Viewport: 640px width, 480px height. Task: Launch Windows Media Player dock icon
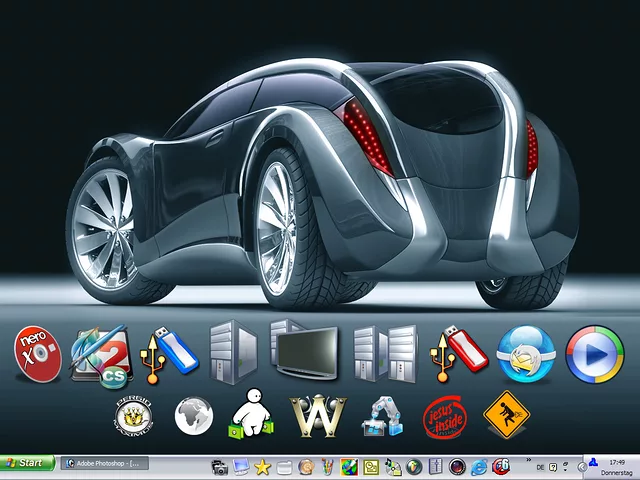(594, 355)
